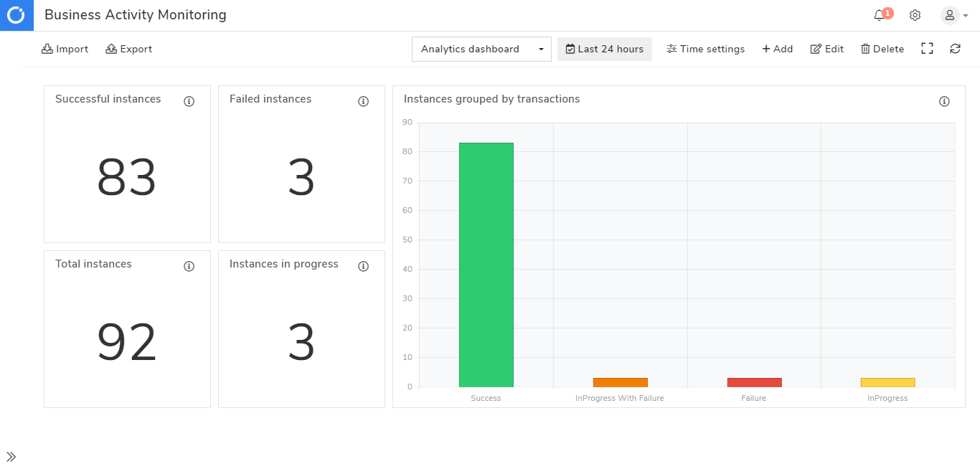Click the red Failure bar in chart
This screenshot has height=469, width=980.
tap(754, 382)
